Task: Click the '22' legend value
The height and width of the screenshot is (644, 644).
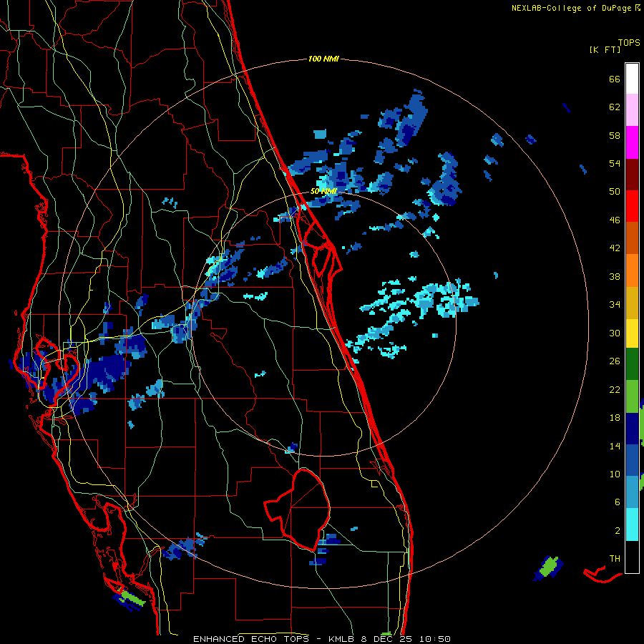Action: pyautogui.click(x=615, y=389)
